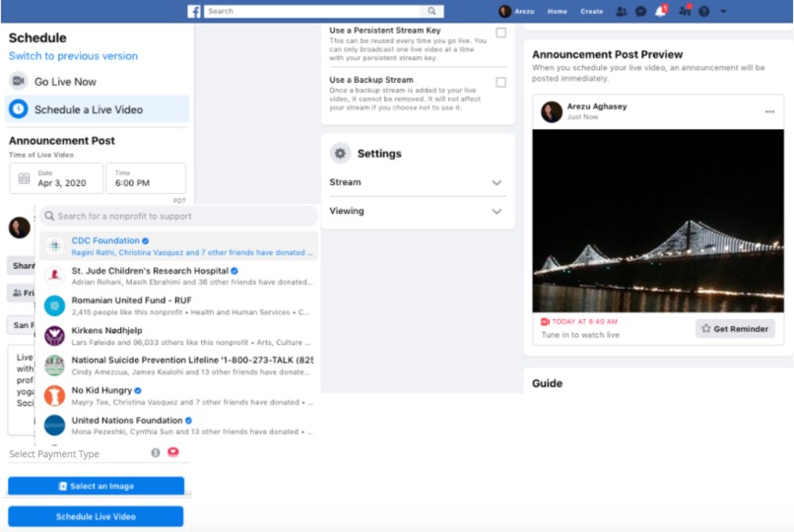Click the Schedule Live Video button
Image resolution: width=794 pixels, height=532 pixels.
96,516
